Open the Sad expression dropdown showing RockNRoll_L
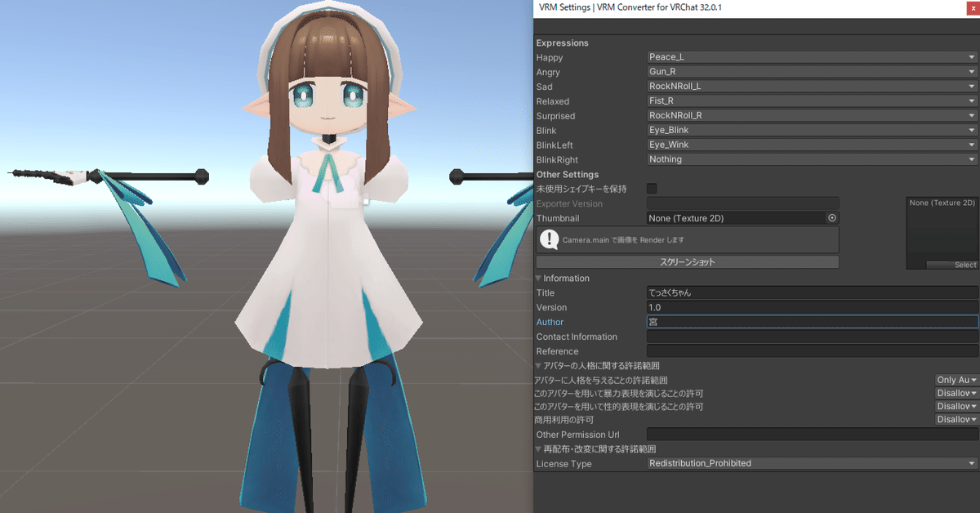980x513 pixels. pos(808,86)
